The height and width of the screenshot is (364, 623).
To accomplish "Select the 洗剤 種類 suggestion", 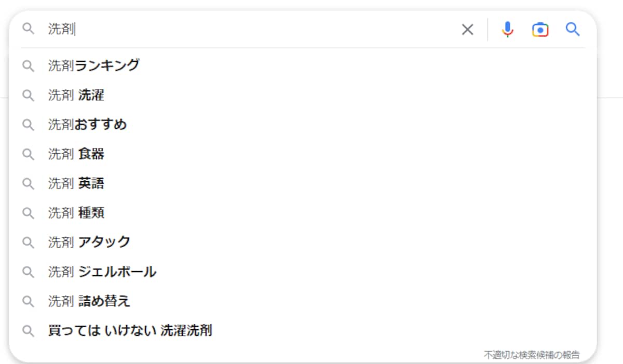I will [x=303, y=213].
